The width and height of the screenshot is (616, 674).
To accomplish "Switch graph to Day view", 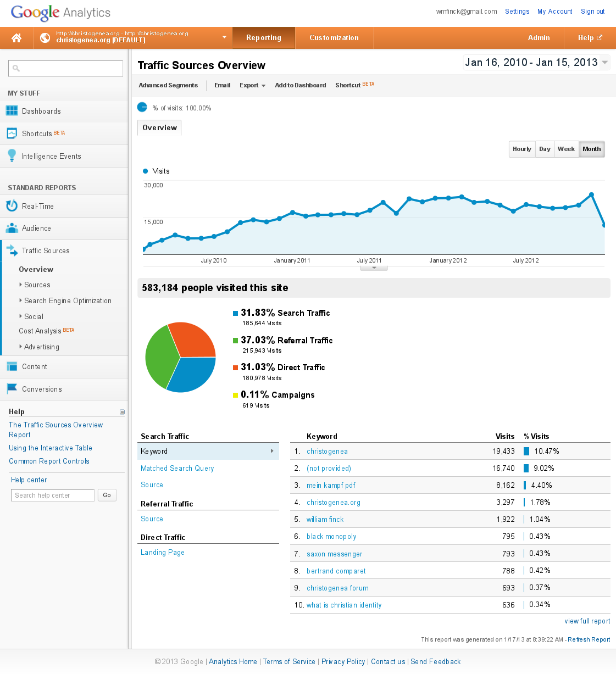I will [x=545, y=149].
